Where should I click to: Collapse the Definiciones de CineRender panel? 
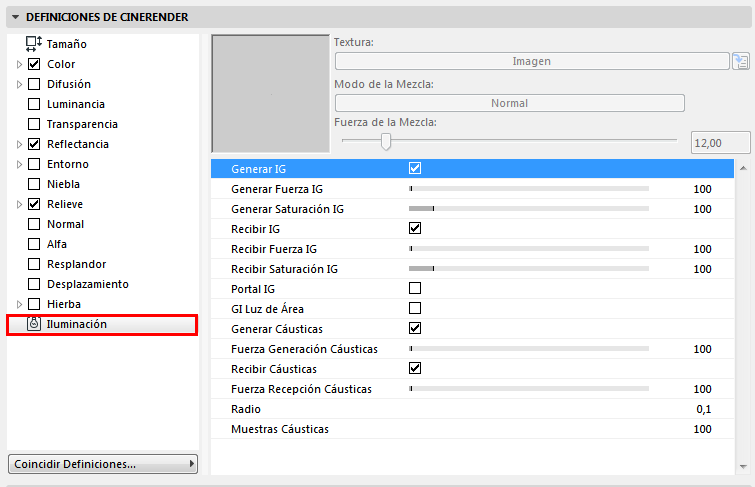tap(15, 17)
